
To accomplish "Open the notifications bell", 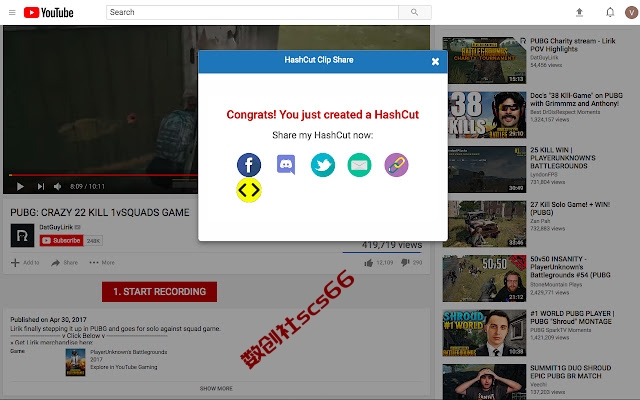I will [x=610, y=12].
